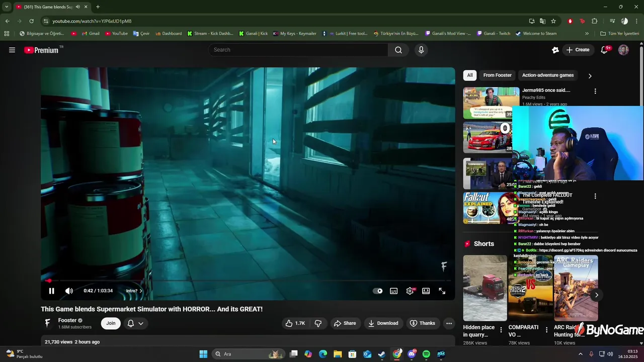The width and height of the screenshot is (644, 362).
Task: Click the address bar URL
Action: pos(92,21)
